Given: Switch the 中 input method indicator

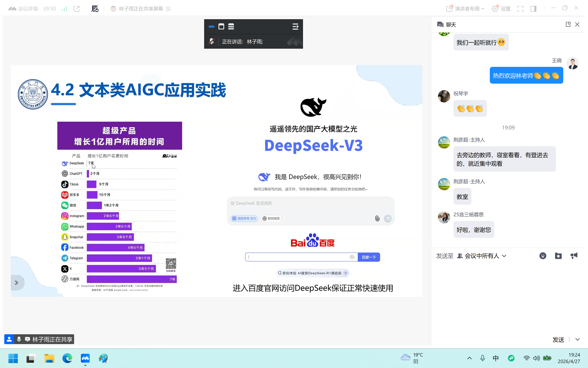Looking at the screenshot, I should (496, 358).
